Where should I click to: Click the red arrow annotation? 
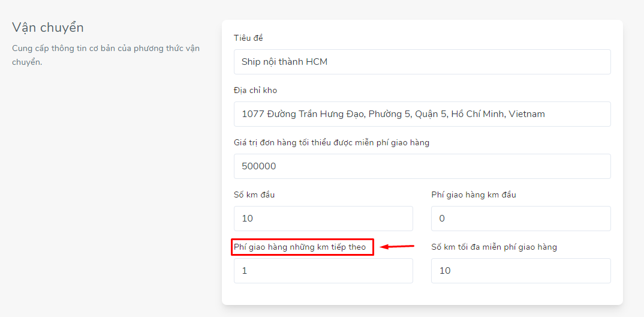(397, 247)
